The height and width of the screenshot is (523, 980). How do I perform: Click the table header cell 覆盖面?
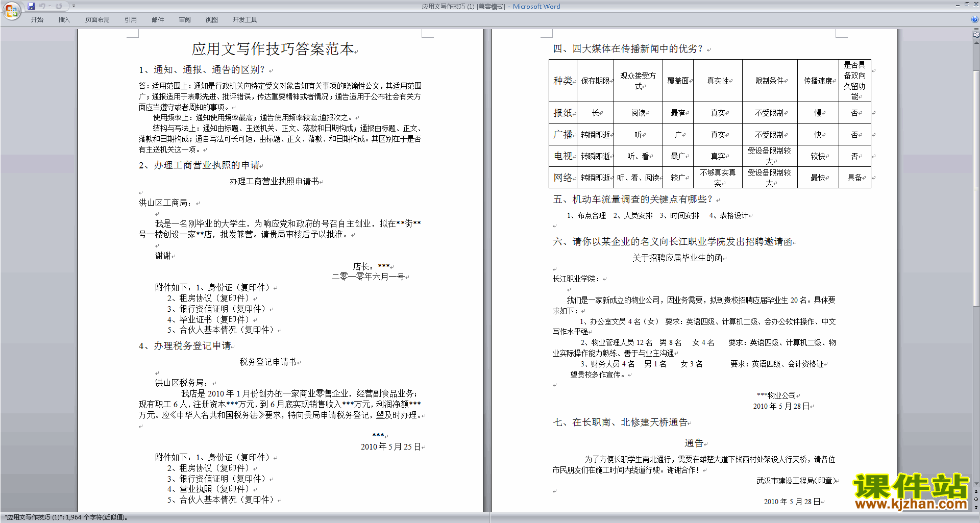[678, 81]
